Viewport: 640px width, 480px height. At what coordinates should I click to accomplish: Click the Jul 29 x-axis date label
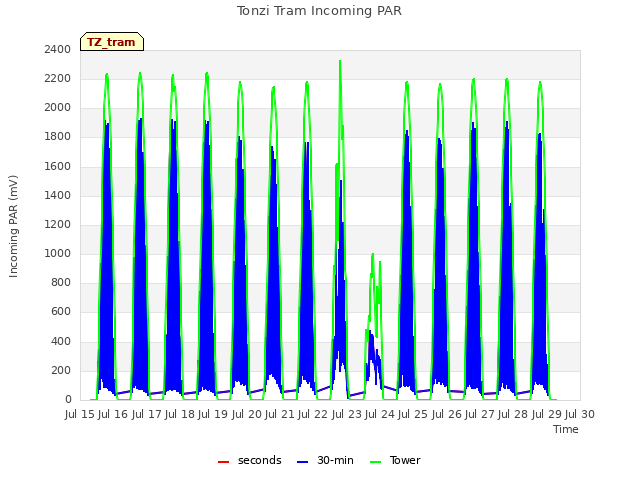coord(547,414)
